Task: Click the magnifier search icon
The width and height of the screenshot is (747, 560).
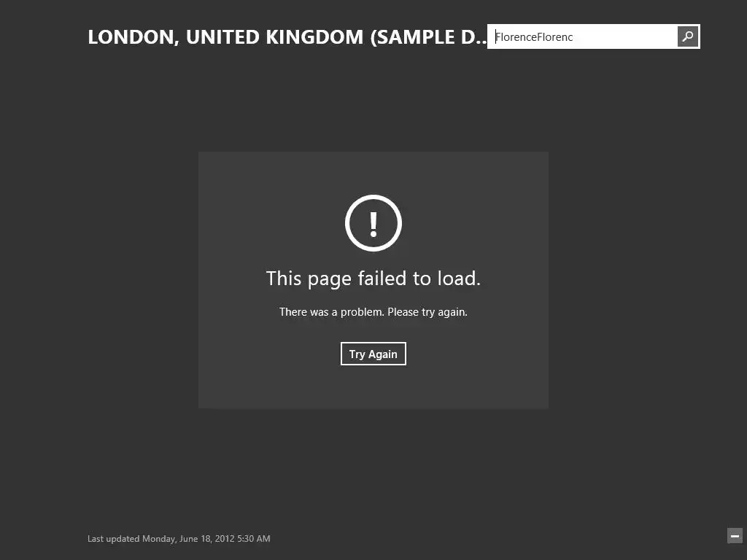Action: pos(687,36)
